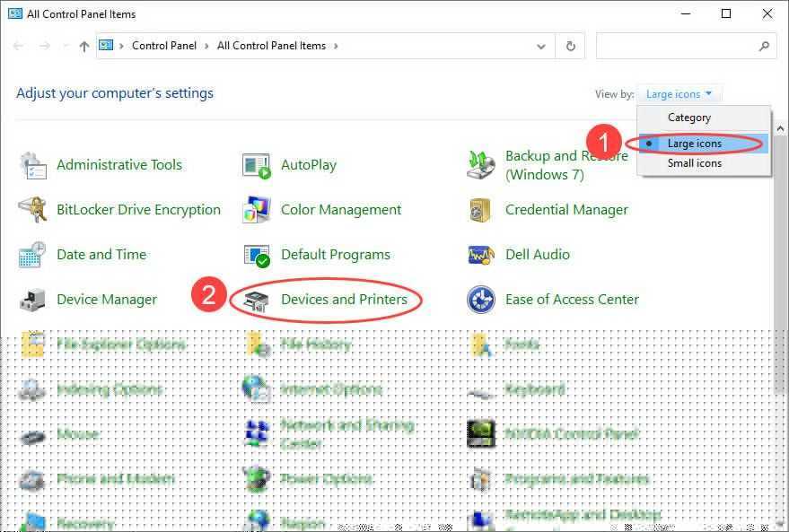
Task: Open the address bar history dropdown
Action: 540,46
